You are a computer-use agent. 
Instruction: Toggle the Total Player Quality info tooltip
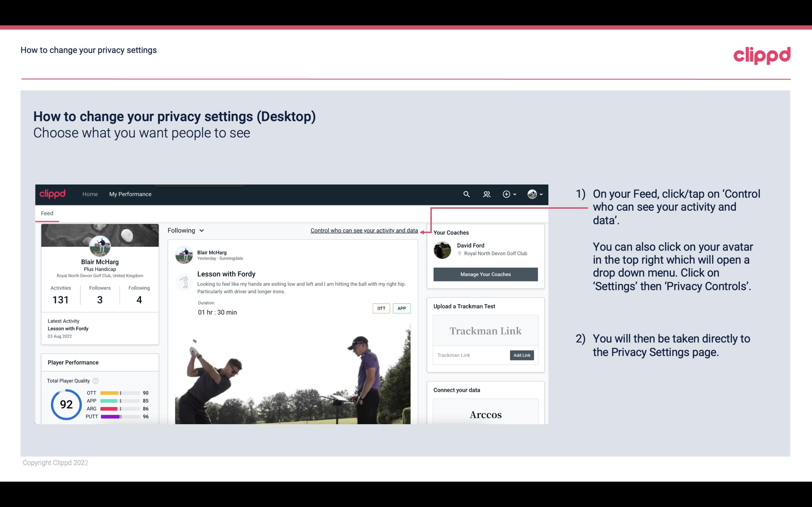96,380
